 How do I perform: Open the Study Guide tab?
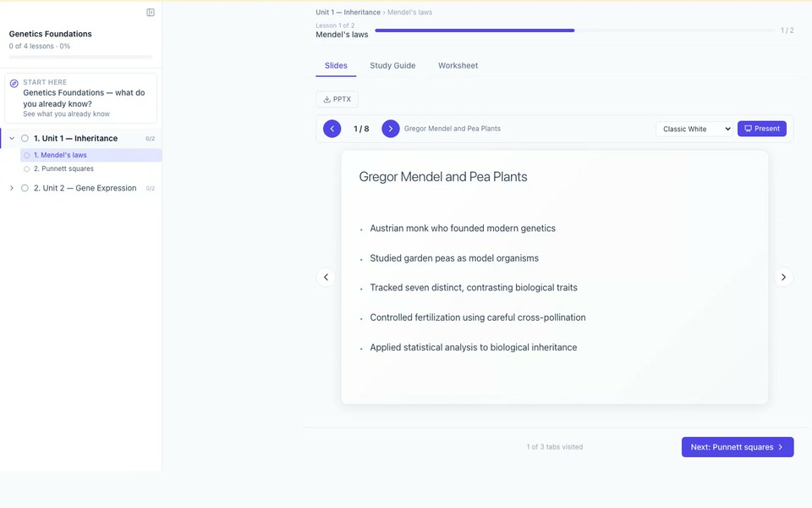[x=392, y=66]
